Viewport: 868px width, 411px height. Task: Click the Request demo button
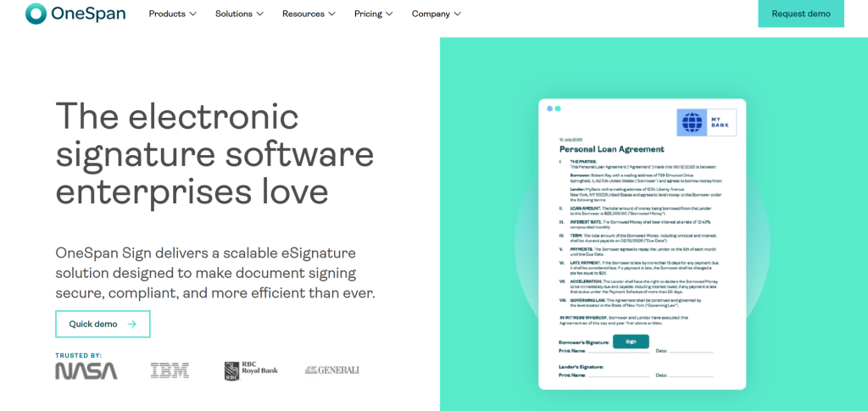(x=801, y=14)
